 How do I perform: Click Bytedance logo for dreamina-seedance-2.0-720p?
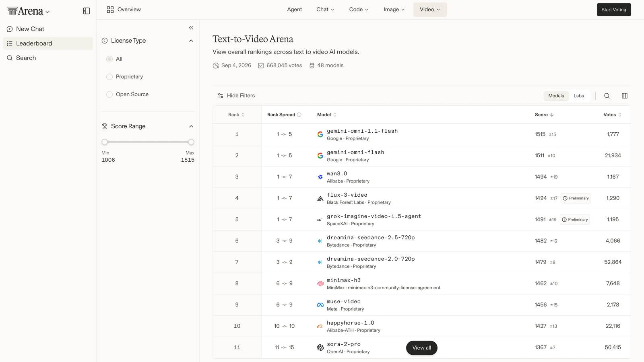(320, 262)
